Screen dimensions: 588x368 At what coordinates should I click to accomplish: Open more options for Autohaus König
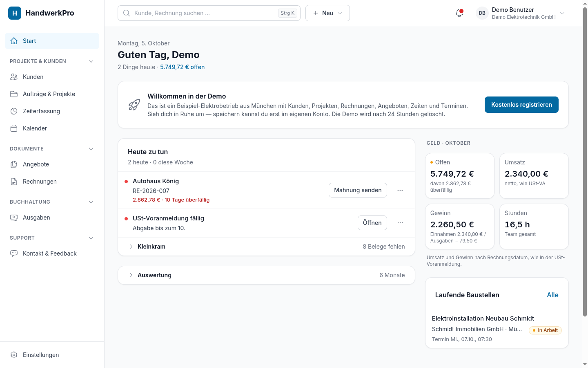pos(400,190)
